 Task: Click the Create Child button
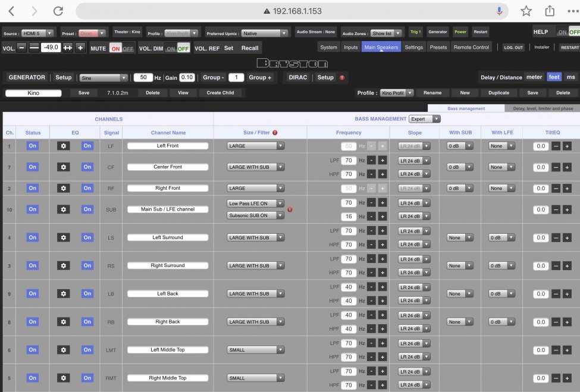(220, 93)
